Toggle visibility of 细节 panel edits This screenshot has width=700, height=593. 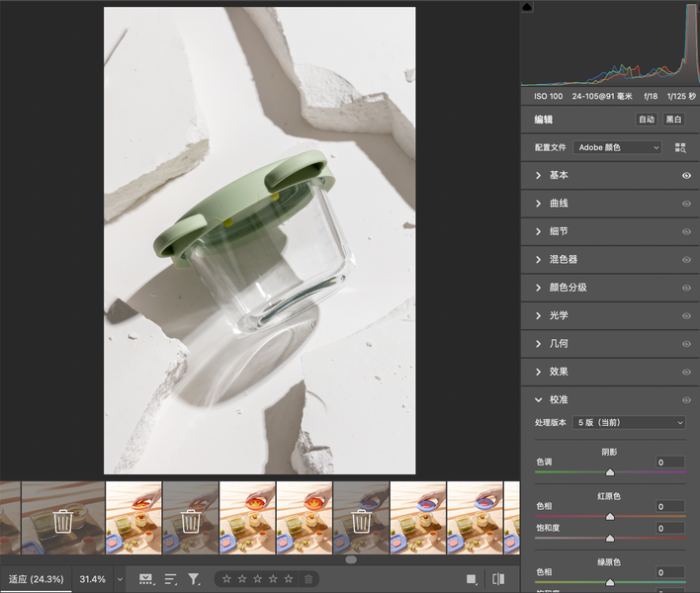coord(686,232)
